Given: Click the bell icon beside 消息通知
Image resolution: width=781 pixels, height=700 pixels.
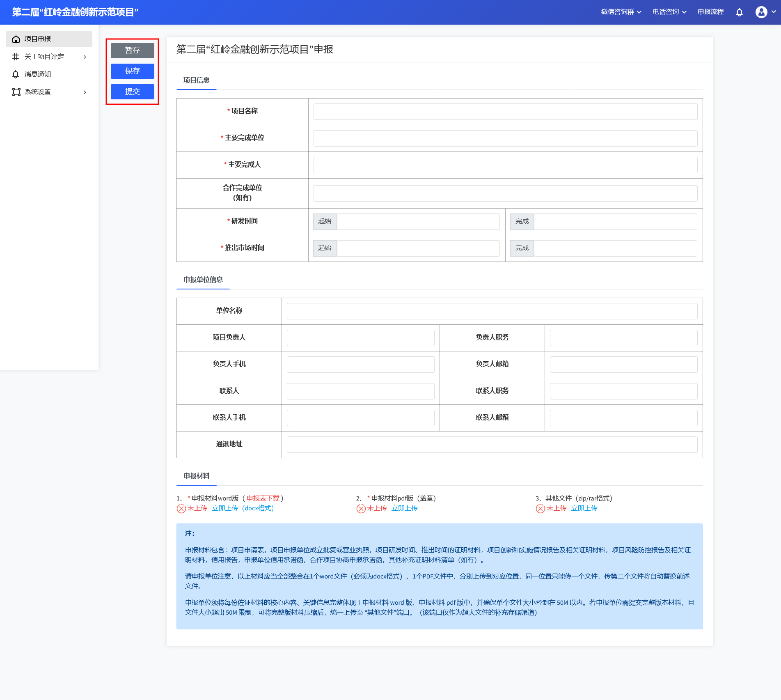Looking at the screenshot, I should pos(16,74).
